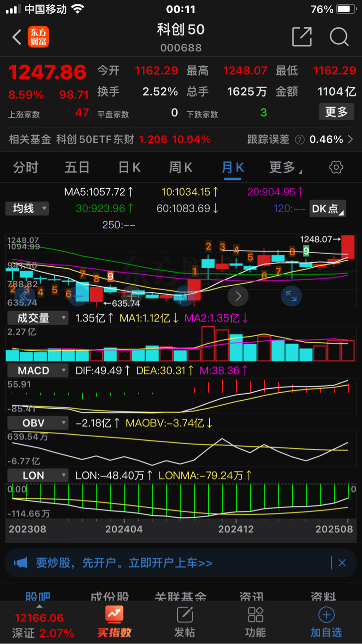Tap the Wi-Fi status icon
This screenshot has width=362, height=644.
pos(78,9)
